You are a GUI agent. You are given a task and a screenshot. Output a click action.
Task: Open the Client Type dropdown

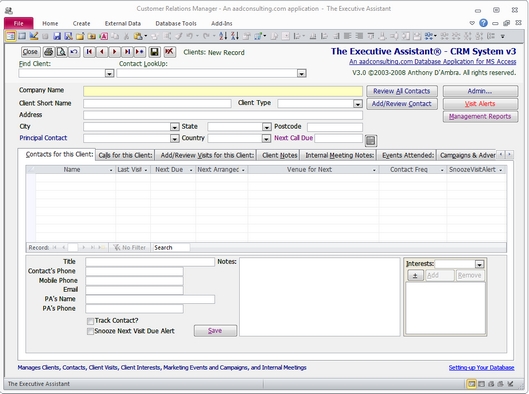[358, 104]
